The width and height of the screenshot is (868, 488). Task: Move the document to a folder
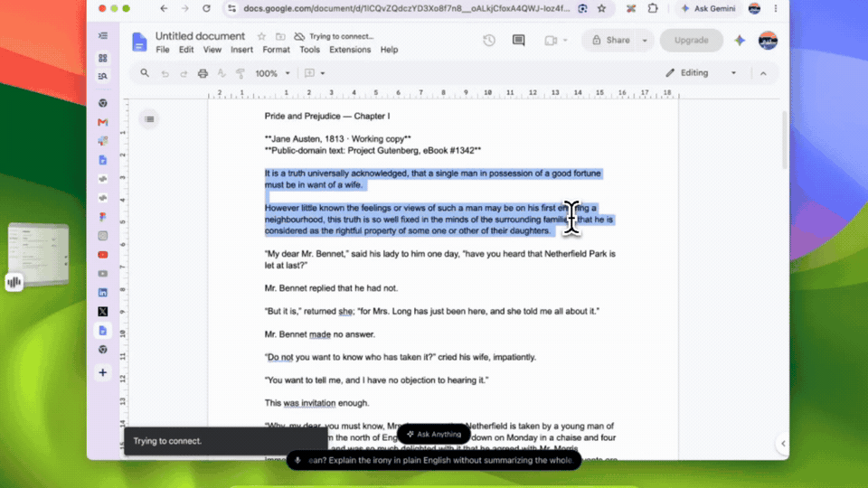click(280, 36)
